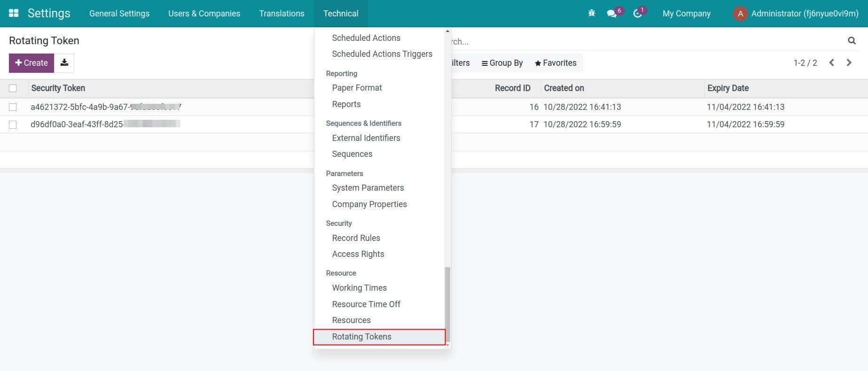Open the Administrator user menu
This screenshot has width=868, height=371.
pyautogui.click(x=796, y=14)
